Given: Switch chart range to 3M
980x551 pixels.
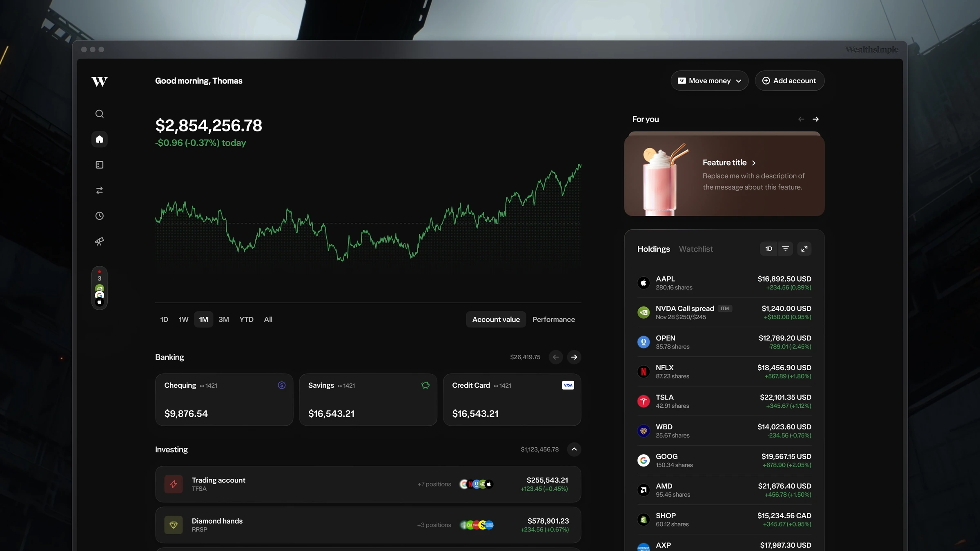Looking at the screenshot, I should pos(224,320).
